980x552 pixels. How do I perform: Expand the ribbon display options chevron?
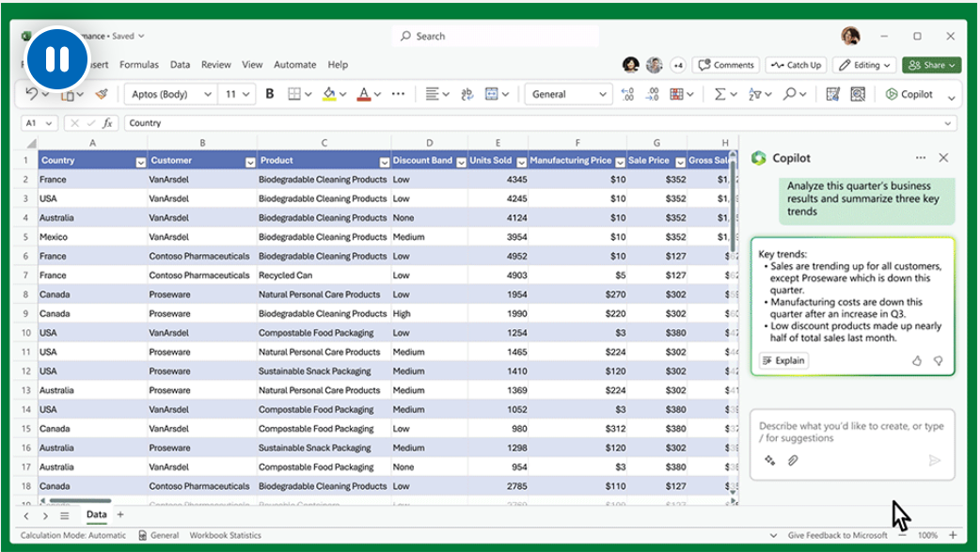point(951,98)
